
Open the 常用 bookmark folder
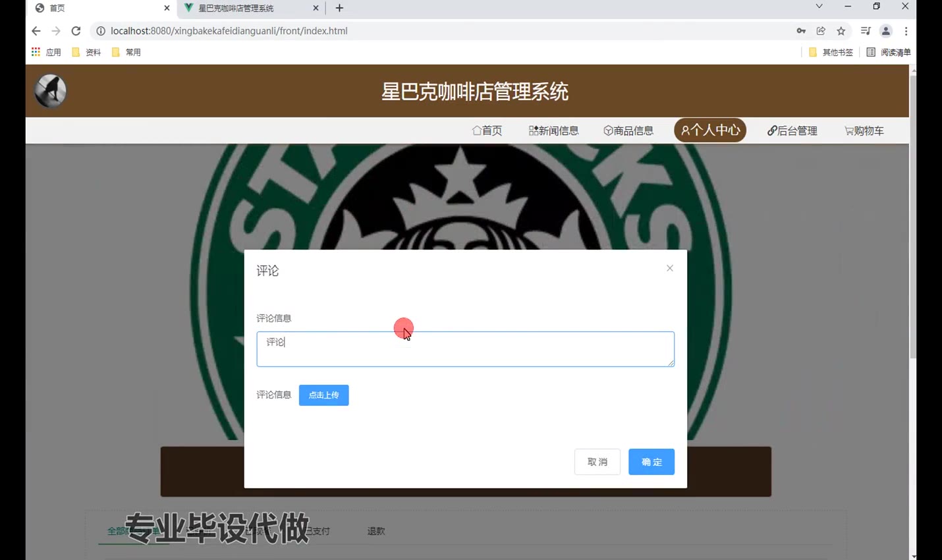click(126, 52)
